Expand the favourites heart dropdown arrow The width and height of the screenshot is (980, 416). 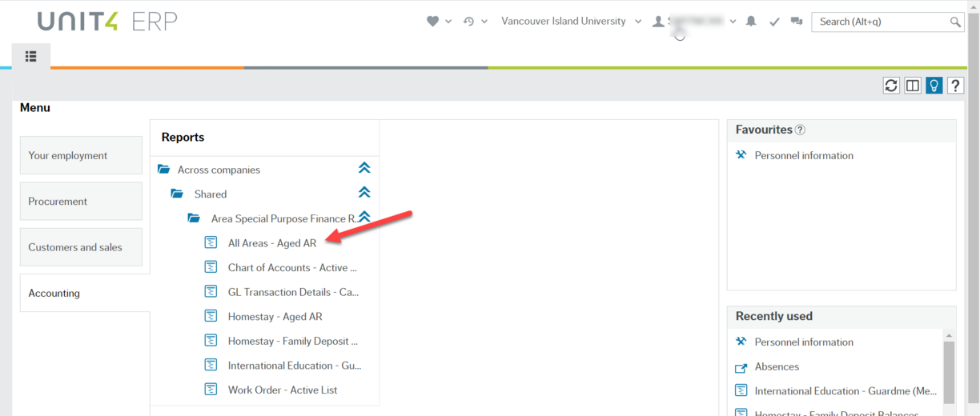(448, 22)
